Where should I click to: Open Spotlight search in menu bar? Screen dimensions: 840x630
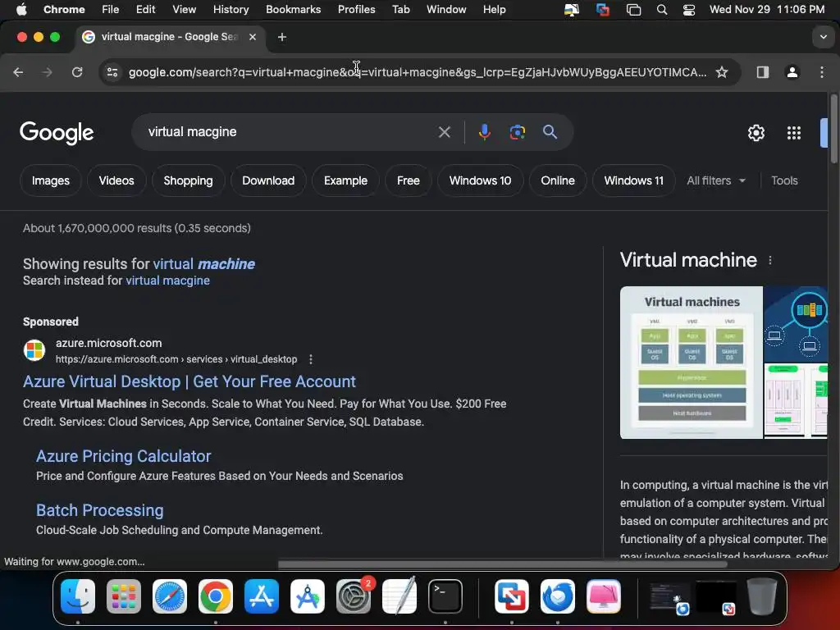pyautogui.click(x=662, y=10)
